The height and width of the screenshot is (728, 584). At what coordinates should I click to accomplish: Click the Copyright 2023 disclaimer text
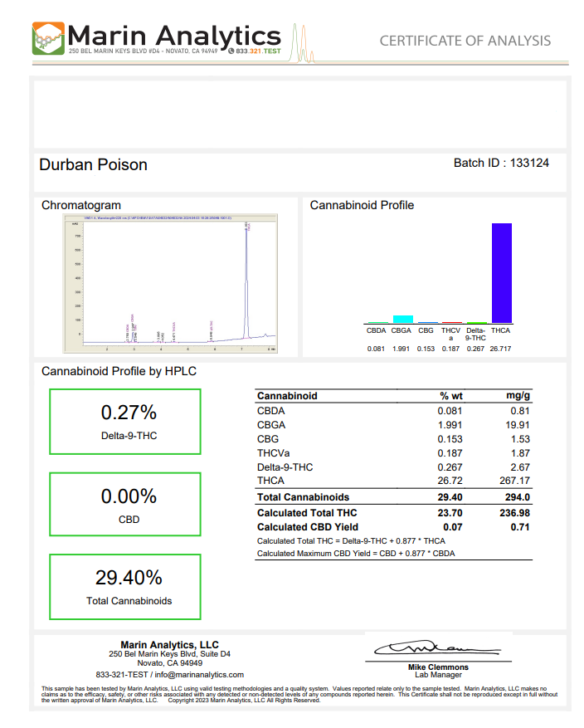[x=244, y=700]
